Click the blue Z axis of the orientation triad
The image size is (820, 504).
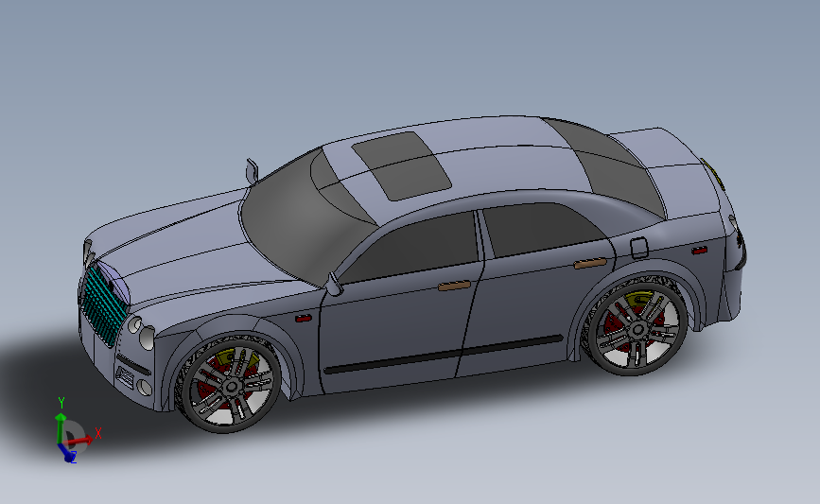pos(67,453)
